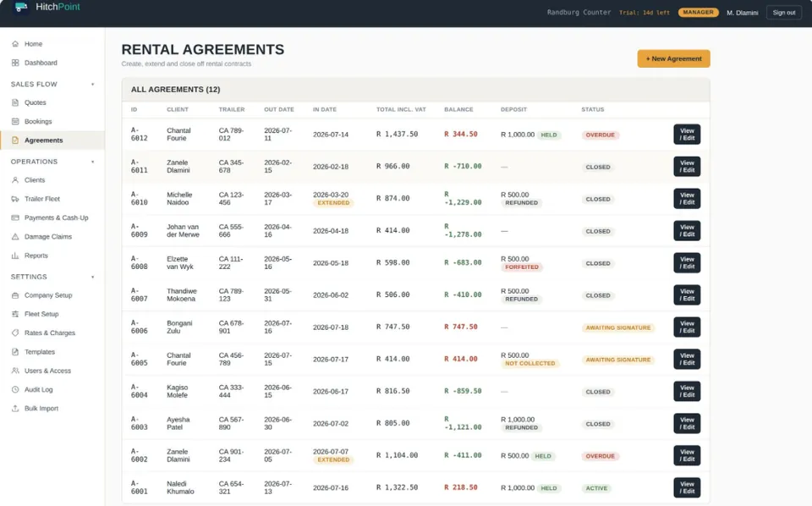Click client name Thandiwe Mokoena
Screen dimensions: 812x506
click(181, 294)
